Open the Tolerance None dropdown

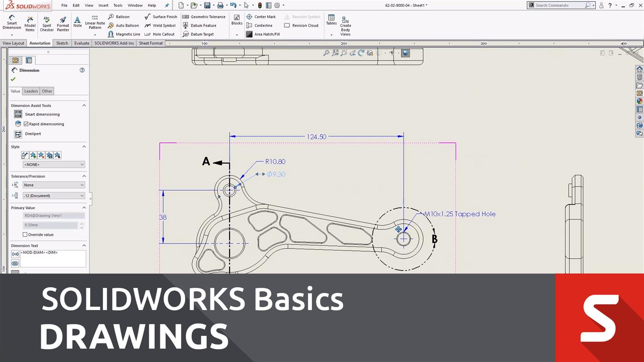click(53, 185)
